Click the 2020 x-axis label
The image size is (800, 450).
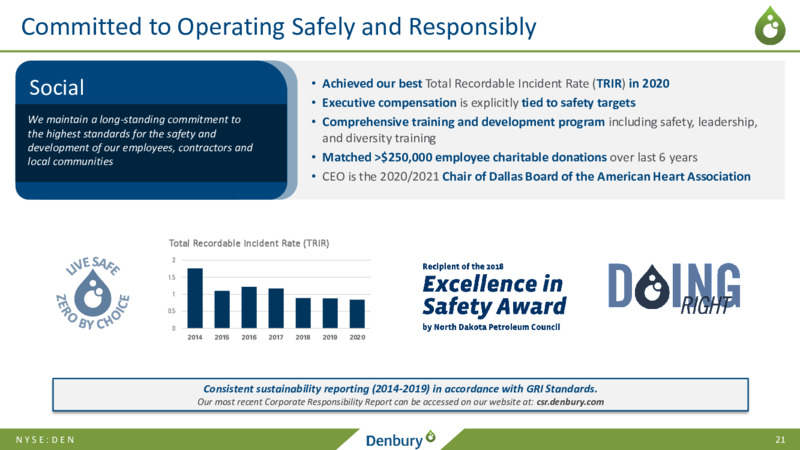(x=357, y=337)
